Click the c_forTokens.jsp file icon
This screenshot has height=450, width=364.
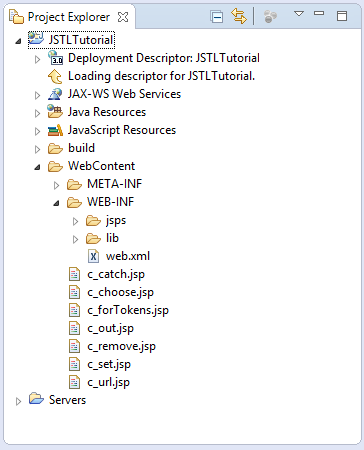pyautogui.click(x=74, y=310)
